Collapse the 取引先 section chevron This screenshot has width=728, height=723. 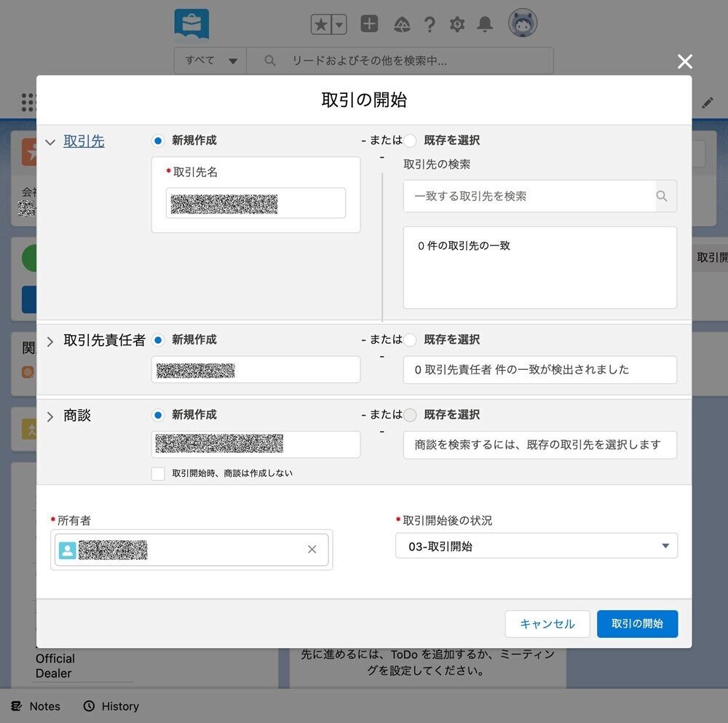50,141
